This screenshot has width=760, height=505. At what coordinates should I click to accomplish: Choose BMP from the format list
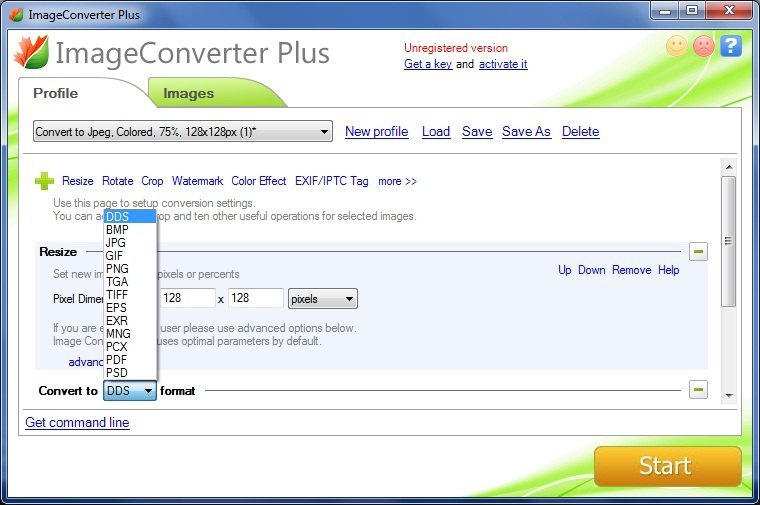coord(130,230)
